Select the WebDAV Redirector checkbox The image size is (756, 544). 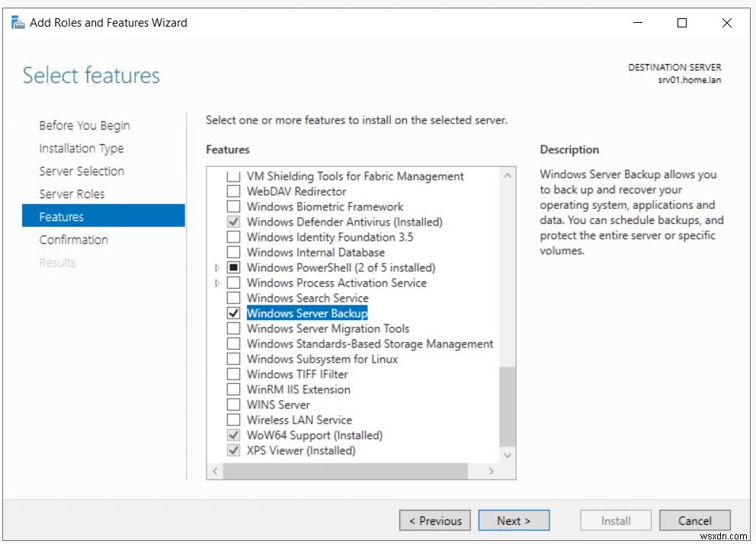pos(234,191)
